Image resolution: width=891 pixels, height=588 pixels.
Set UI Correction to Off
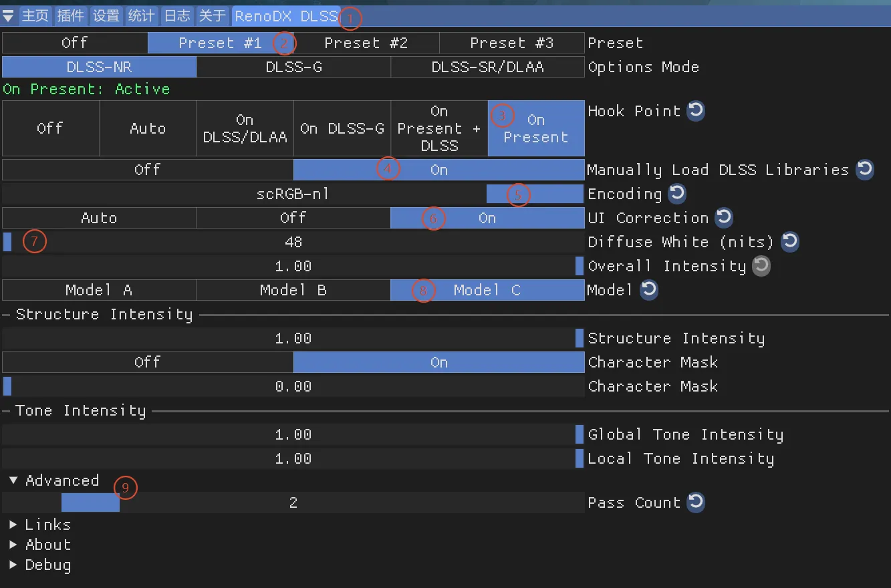(x=293, y=218)
